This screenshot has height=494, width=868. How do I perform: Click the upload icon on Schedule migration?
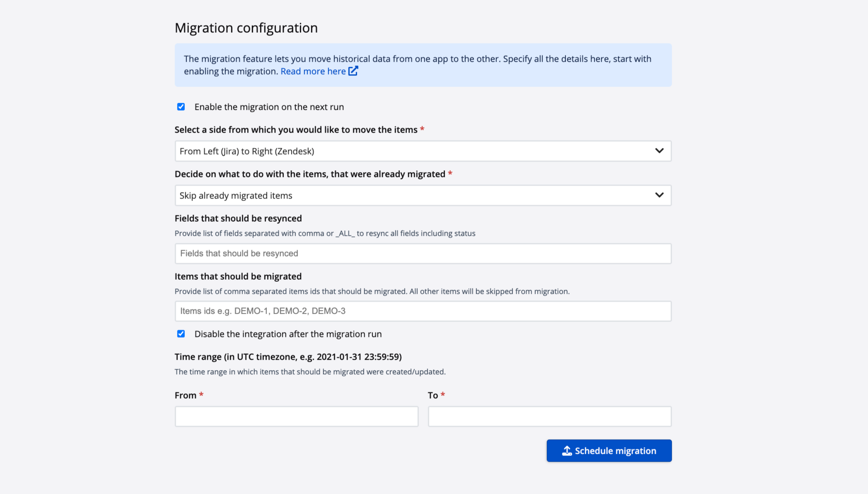coord(566,450)
